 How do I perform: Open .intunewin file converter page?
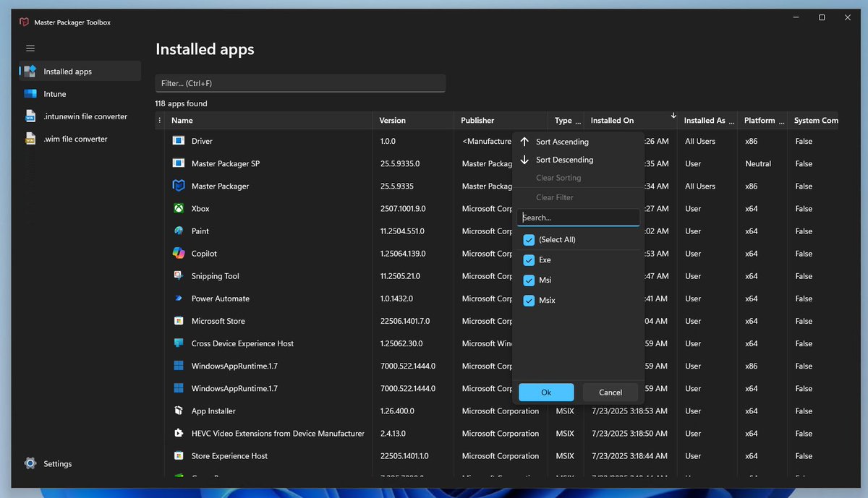[x=80, y=116]
